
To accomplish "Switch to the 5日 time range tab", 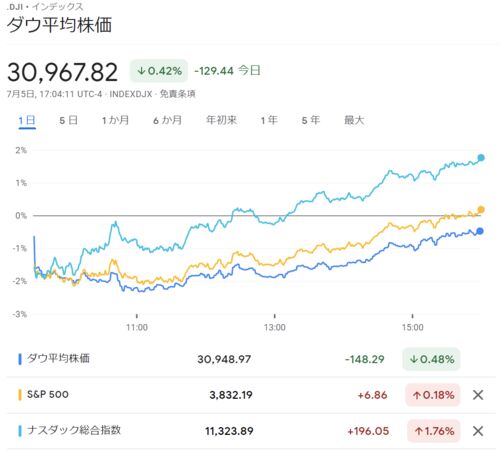I will pyautogui.click(x=69, y=120).
